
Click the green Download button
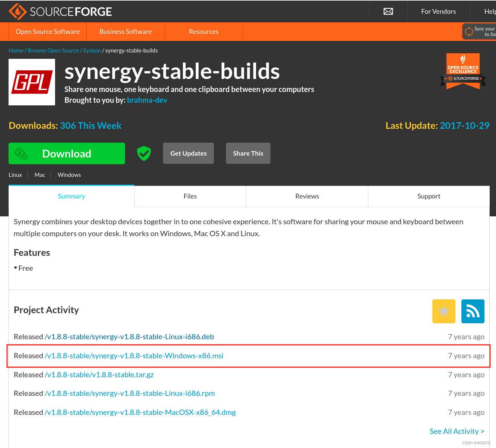(x=67, y=153)
